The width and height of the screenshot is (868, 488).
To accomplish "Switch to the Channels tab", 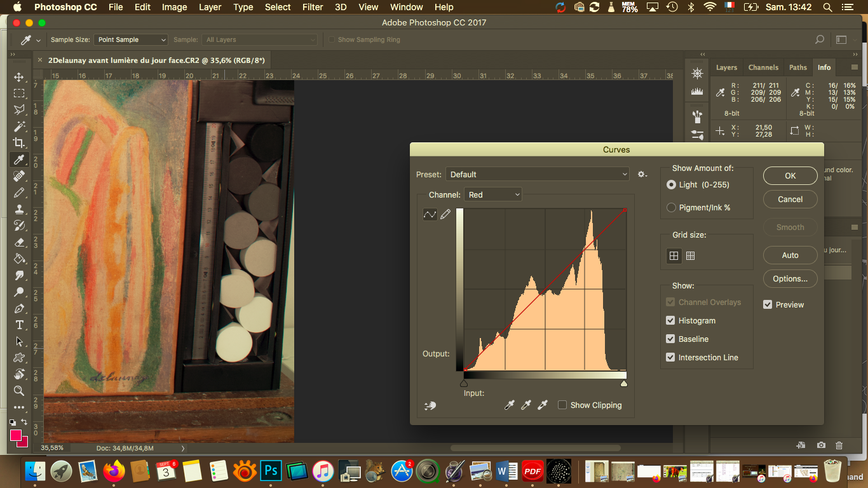I will [x=763, y=67].
